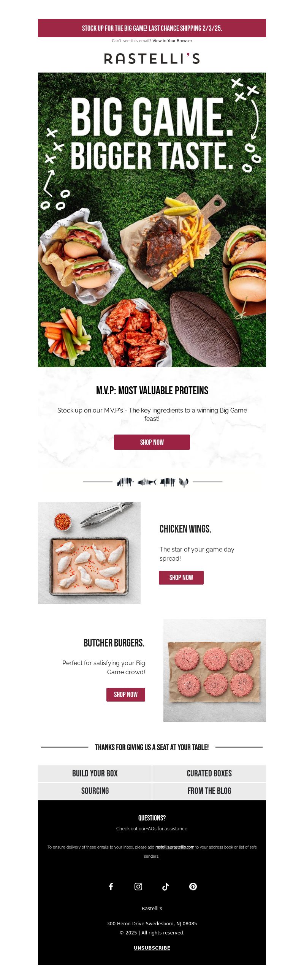Click the TikTok social icon
Image resolution: width=304 pixels, height=980 pixels.
[166, 887]
